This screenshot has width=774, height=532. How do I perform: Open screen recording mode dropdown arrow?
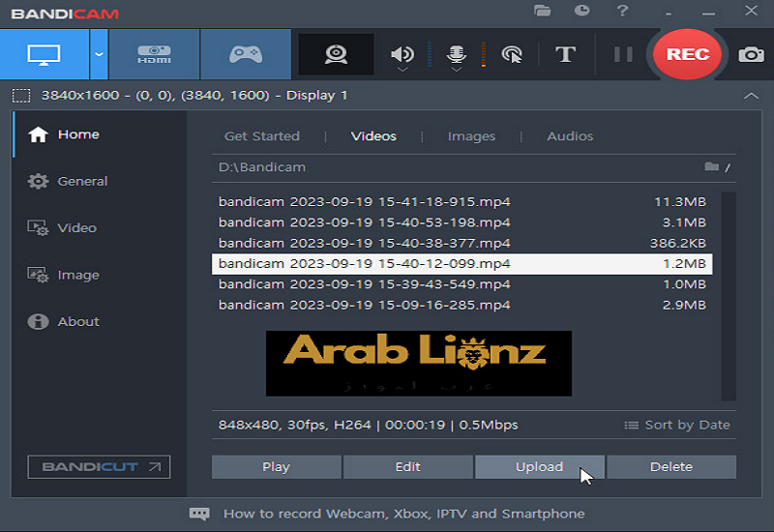point(100,54)
